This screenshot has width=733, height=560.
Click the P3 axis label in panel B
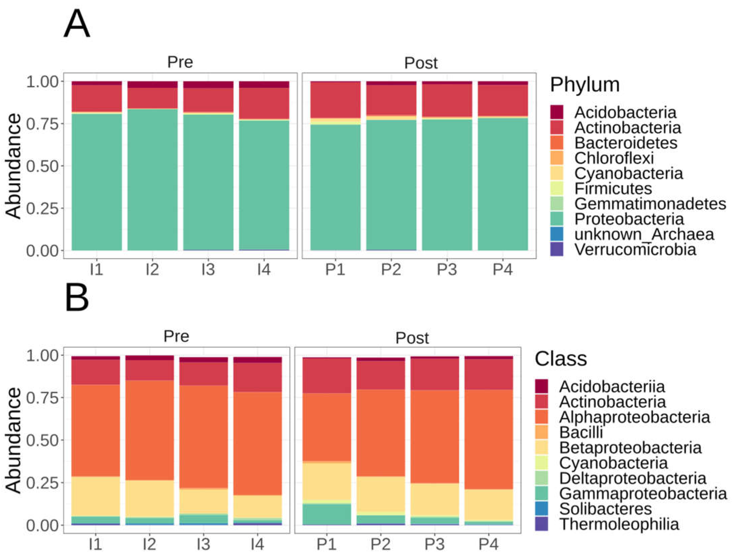pos(434,544)
